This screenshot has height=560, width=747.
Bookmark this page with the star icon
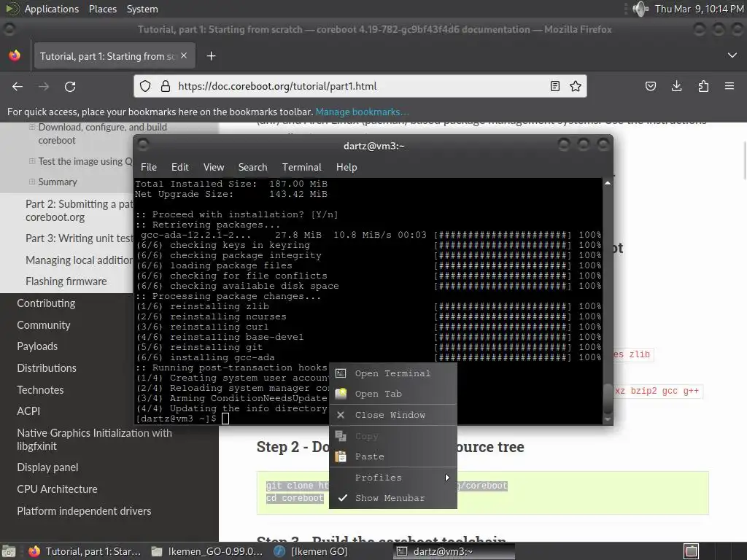coord(576,86)
